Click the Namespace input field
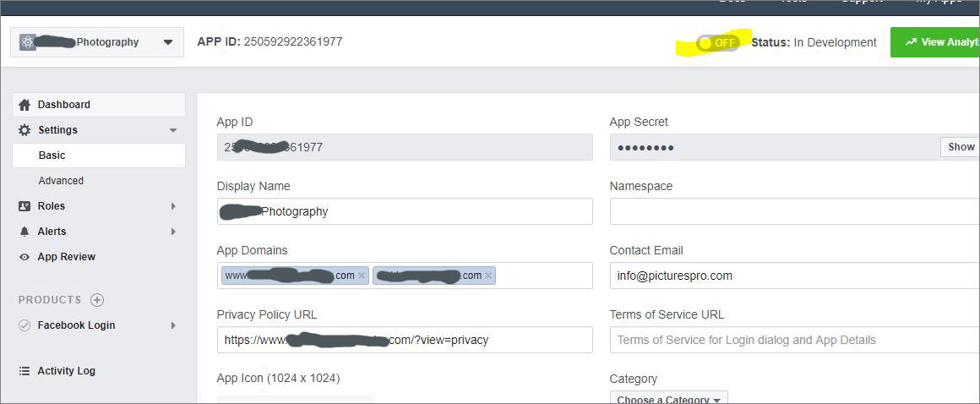This screenshot has height=404, width=980. [795, 211]
